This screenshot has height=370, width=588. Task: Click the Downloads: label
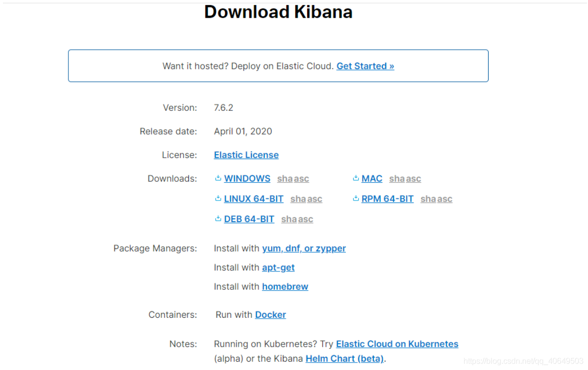tap(173, 179)
